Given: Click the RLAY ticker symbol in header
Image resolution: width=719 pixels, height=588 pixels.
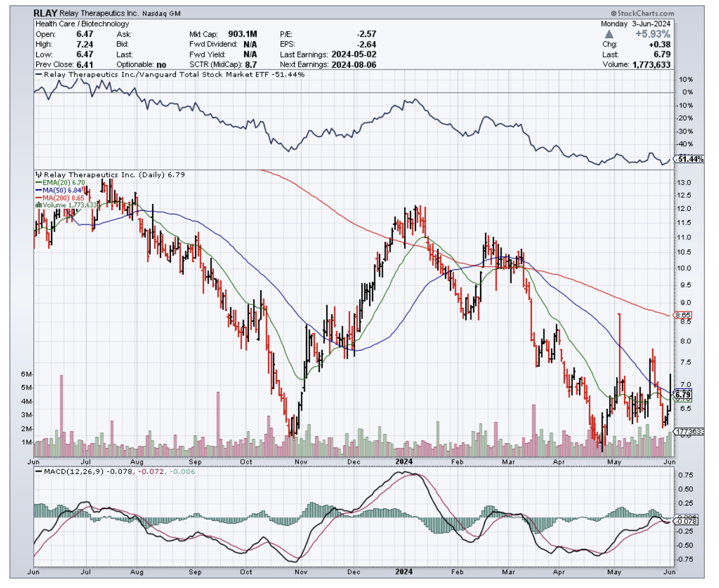Looking at the screenshot, I should click(46, 13).
